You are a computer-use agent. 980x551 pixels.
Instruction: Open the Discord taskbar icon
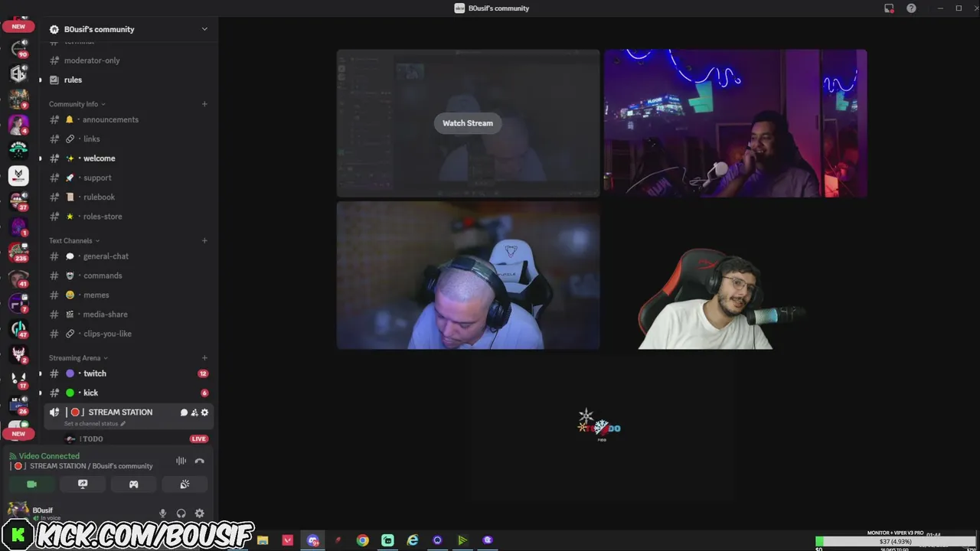point(312,540)
